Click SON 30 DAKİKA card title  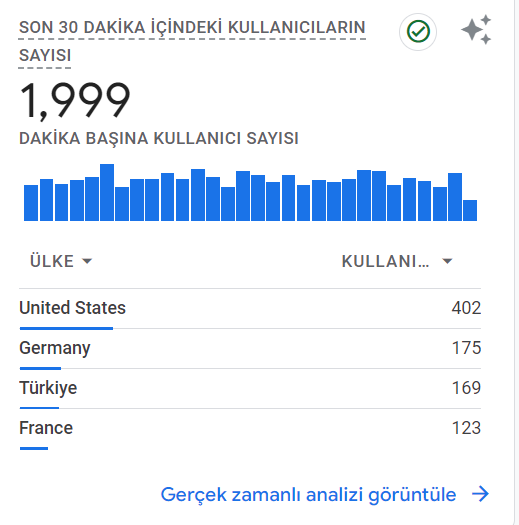click(x=192, y=41)
